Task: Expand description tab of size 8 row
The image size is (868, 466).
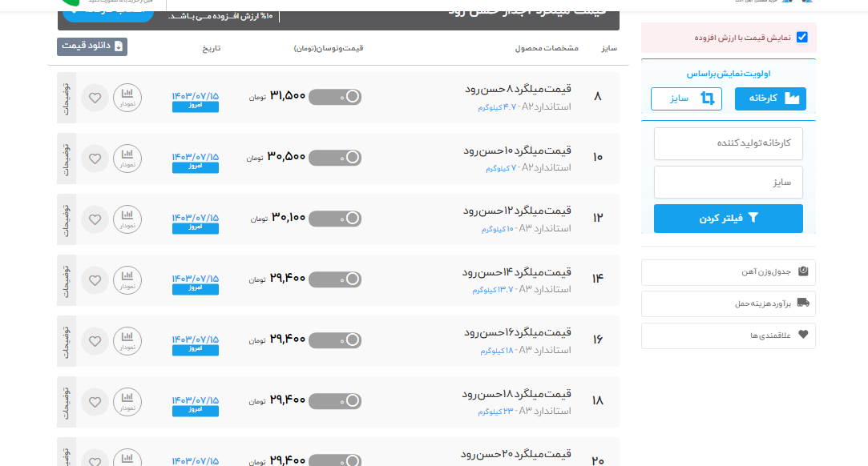Action: click(x=67, y=98)
